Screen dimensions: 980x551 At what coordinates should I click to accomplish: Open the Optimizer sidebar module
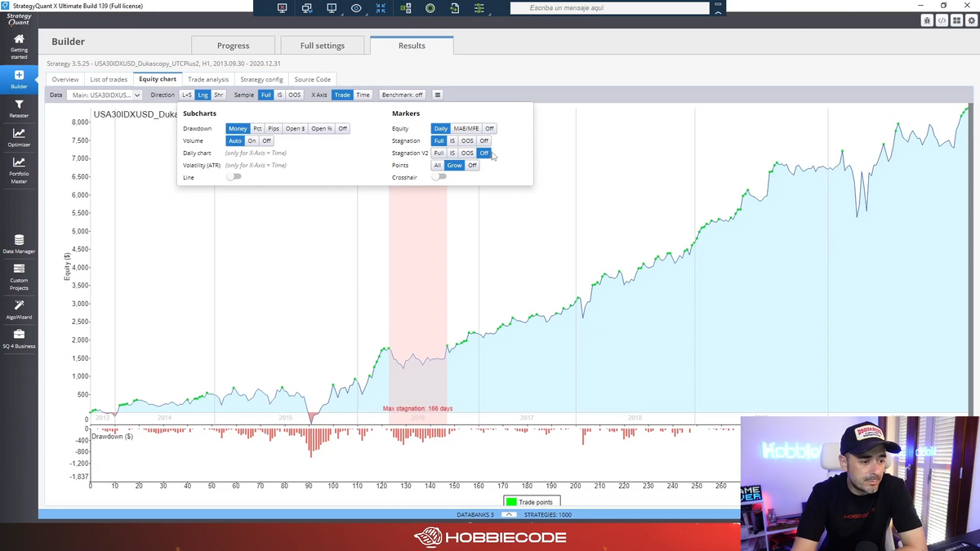point(19,138)
